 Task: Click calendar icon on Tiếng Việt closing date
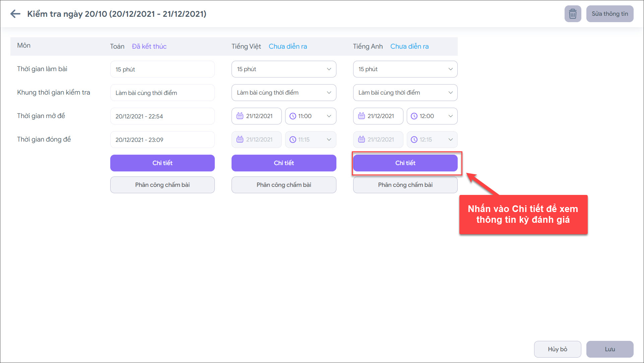pos(240,140)
